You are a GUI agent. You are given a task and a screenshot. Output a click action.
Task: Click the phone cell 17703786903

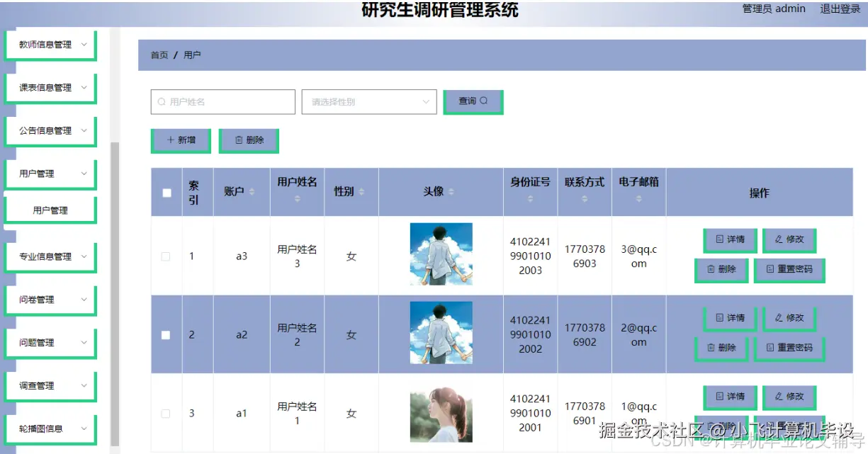tap(585, 256)
